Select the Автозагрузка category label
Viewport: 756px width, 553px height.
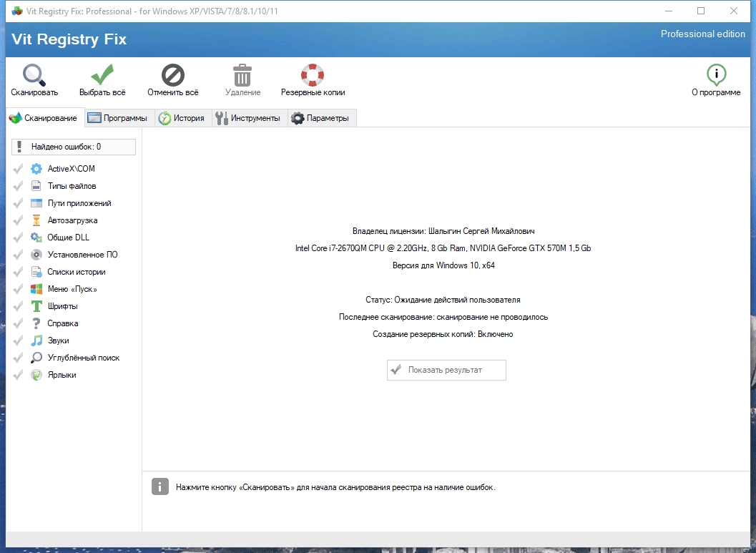[x=72, y=220]
